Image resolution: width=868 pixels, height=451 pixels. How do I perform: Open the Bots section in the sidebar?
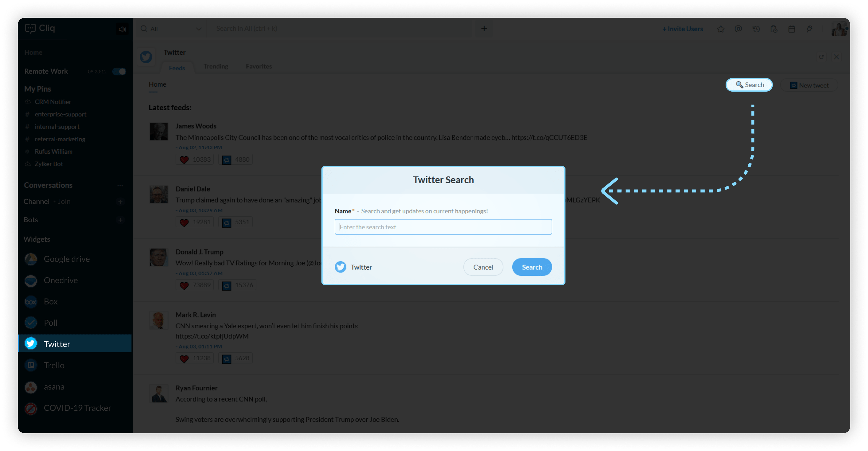31,220
